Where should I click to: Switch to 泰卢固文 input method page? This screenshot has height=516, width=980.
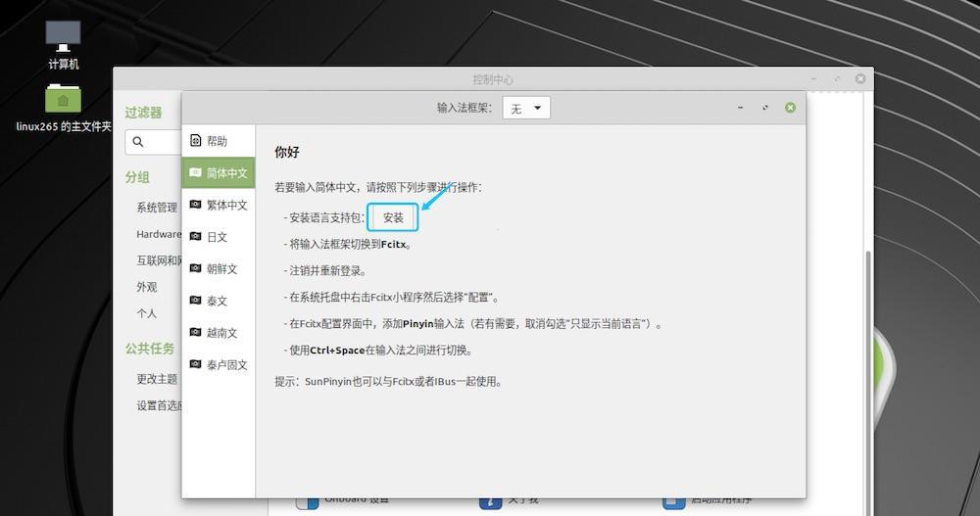219,364
